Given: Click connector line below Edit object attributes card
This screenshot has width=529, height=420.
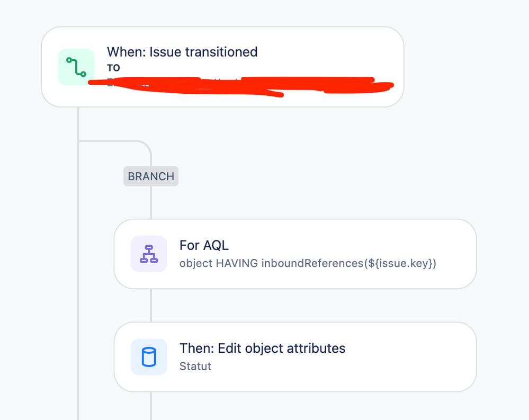Looking at the screenshot, I should (x=151, y=406).
